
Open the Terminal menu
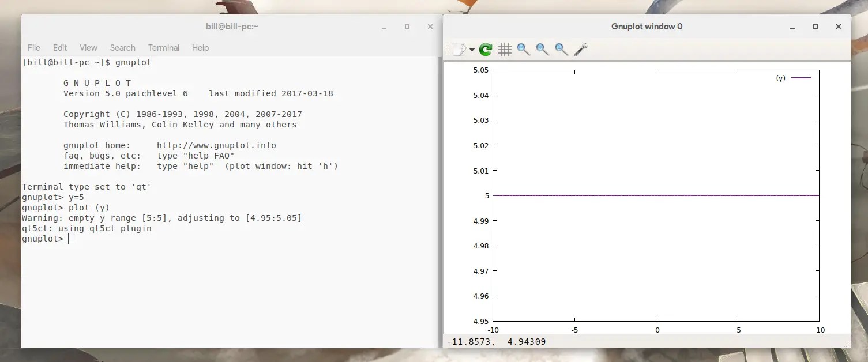(x=163, y=48)
